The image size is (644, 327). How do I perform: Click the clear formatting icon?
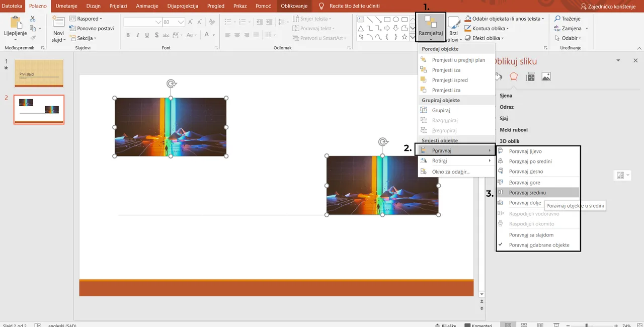213,22
